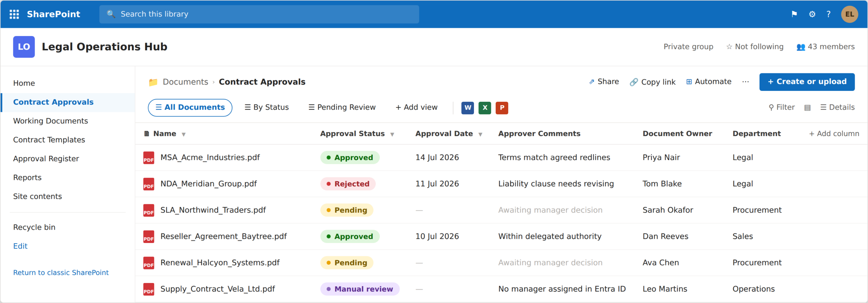868x303 pixels.
Task: Click the Share button
Action: tap(604, 81)
